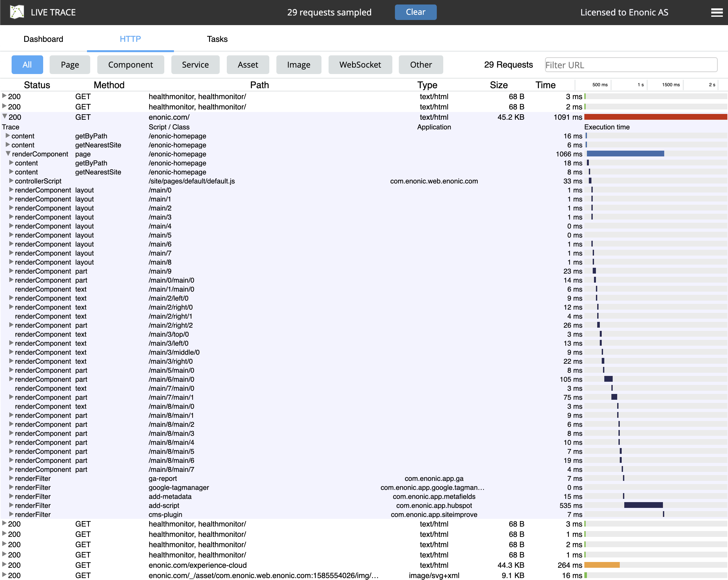Click the Method column header
The image size is (728, 580).
coord(109,85)
